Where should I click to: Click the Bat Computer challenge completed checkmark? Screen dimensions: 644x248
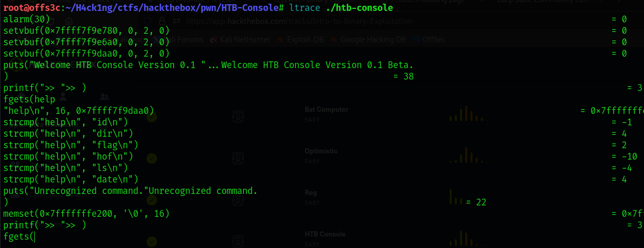tap(152, 117)
